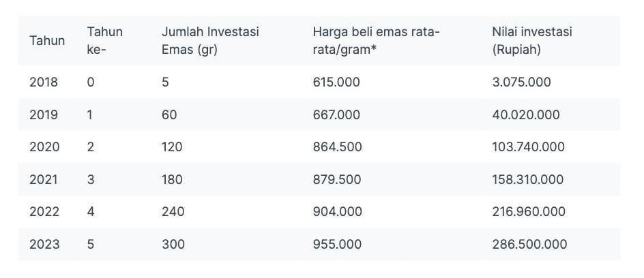Select the 667.000 price cell
644x278 pixels.
coord(336,114)
